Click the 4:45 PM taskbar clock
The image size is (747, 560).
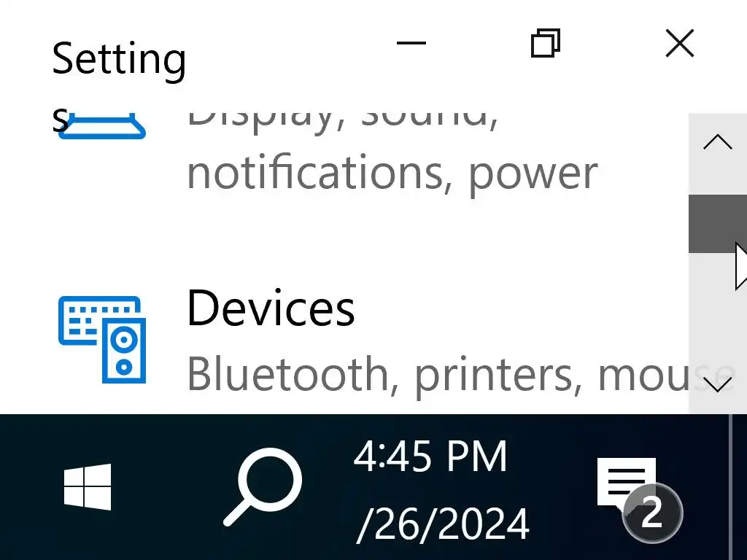(430, 456)
